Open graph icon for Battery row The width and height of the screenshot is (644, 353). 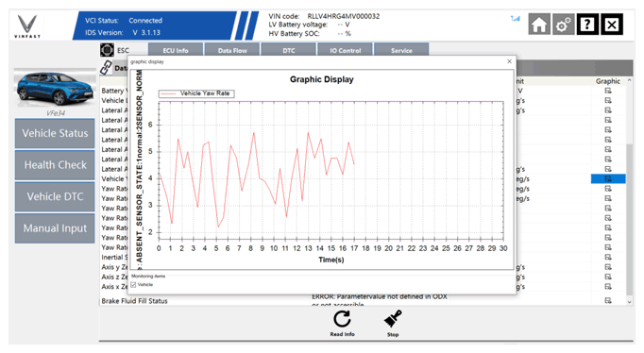608,91
